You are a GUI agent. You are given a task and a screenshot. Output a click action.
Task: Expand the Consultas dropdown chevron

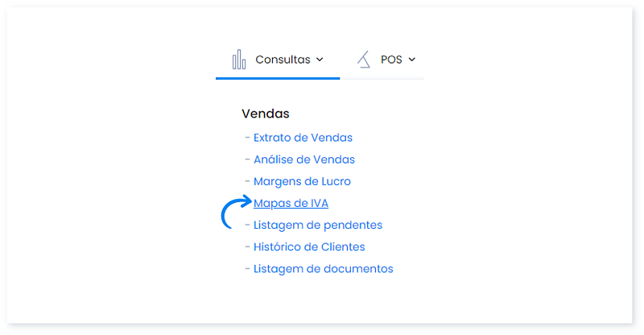[320, 60]
